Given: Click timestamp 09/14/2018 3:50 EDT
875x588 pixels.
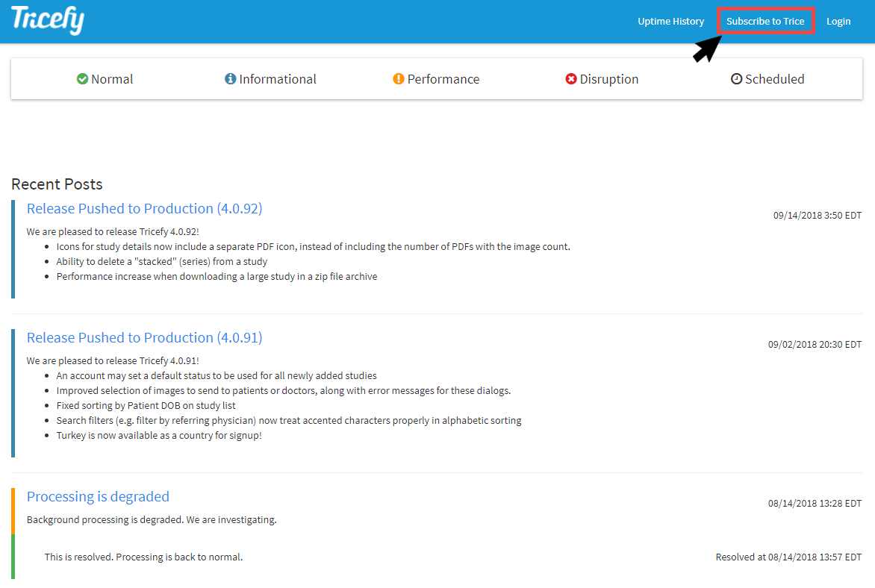Looking at the screenshot, I should pyautogui.click(x=818, y=216).
